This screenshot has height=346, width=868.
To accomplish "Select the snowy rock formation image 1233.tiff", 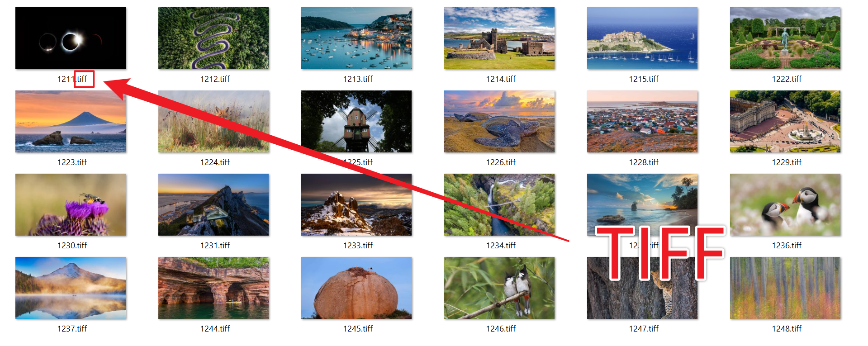I will [x=356, y=204].
